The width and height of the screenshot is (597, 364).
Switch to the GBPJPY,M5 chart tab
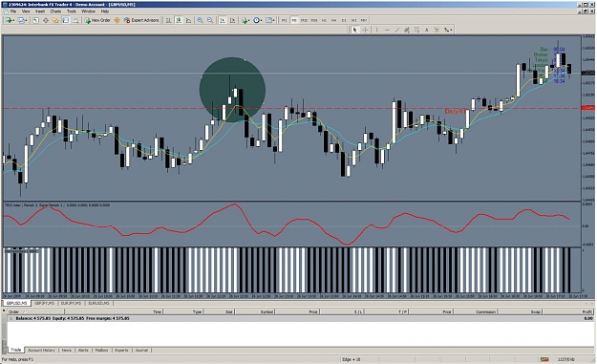tap(44, 304)
